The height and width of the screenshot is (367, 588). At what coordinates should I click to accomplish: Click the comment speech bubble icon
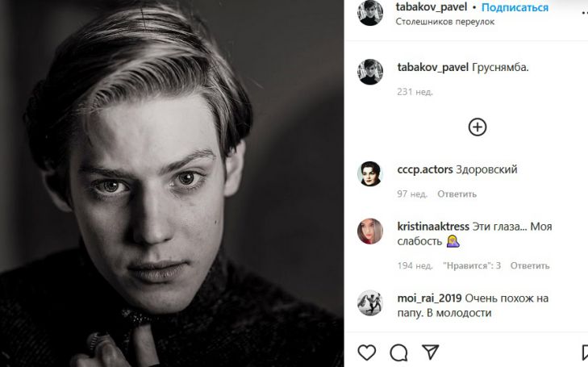click(398, 352)
